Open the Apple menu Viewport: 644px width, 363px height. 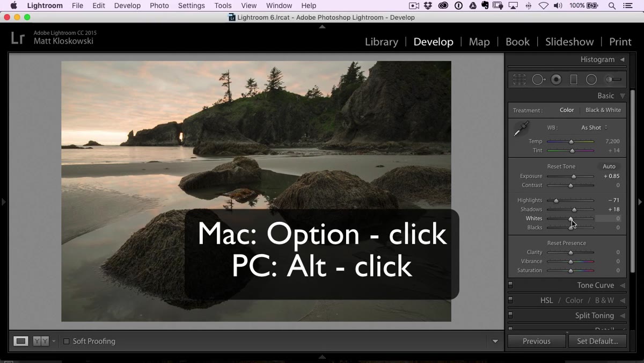14,5
